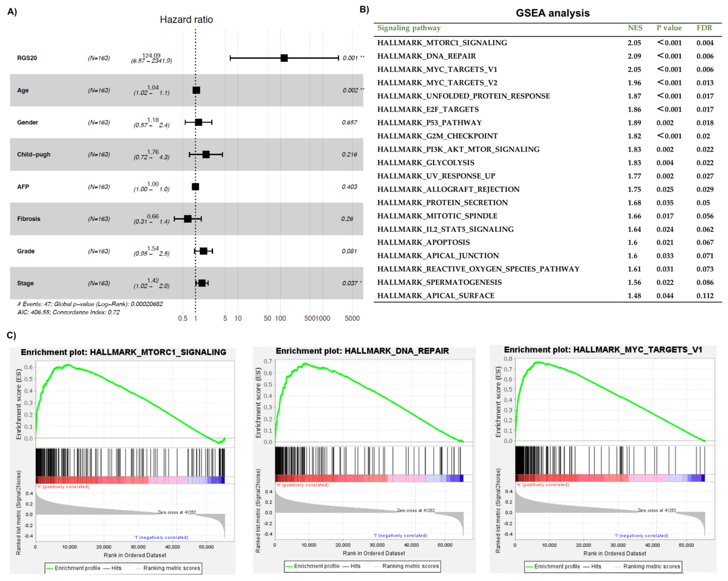Click the MYC_TARGETS_V1 enrichment plot title
This screenshot has height=581, width=728.
(603, 350)
